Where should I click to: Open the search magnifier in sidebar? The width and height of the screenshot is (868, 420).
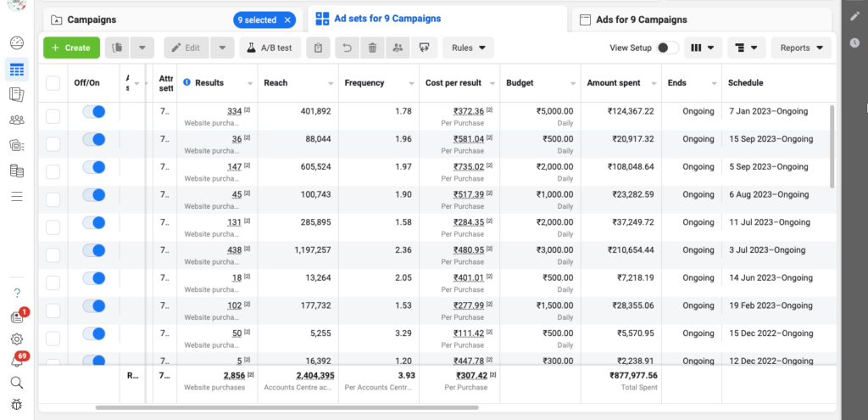[17, 383]
